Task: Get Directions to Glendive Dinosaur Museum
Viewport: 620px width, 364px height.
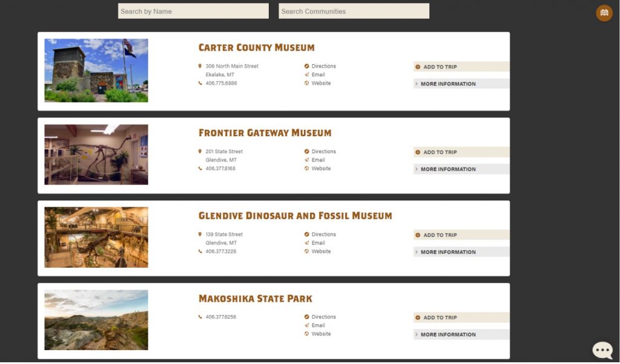Action: point(323,235)
